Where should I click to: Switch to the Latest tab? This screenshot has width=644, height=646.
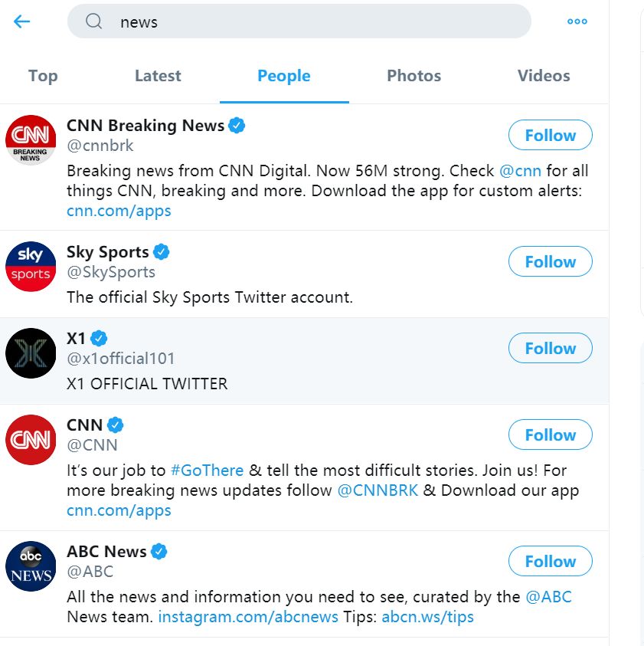tap(158, 76)
